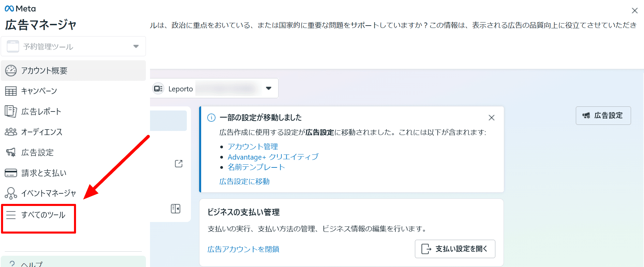The width and height of the screenshot is (644, 267).
Task: Click the オーディエンス people icon
Action: click(x=11, y=132)
